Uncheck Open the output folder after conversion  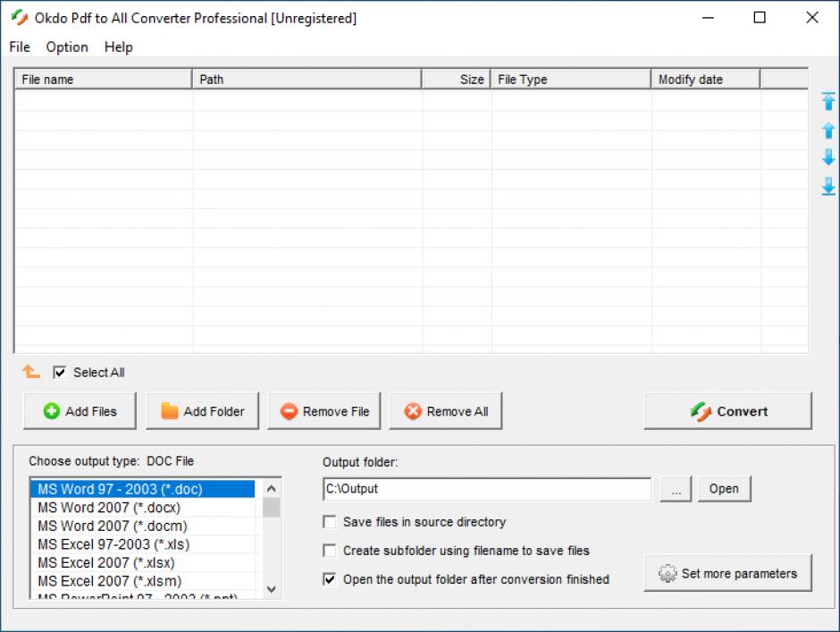point(330,579)
